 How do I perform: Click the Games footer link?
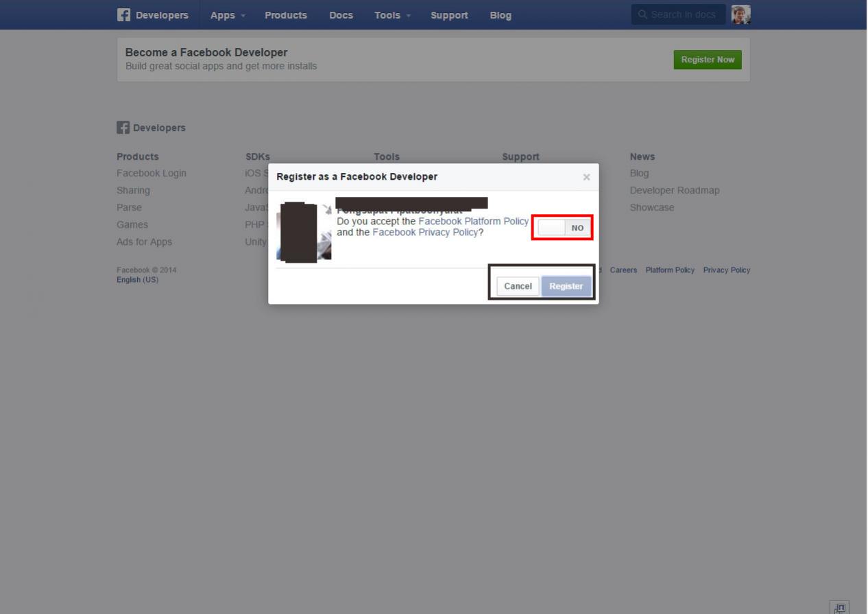pos(132,224)
